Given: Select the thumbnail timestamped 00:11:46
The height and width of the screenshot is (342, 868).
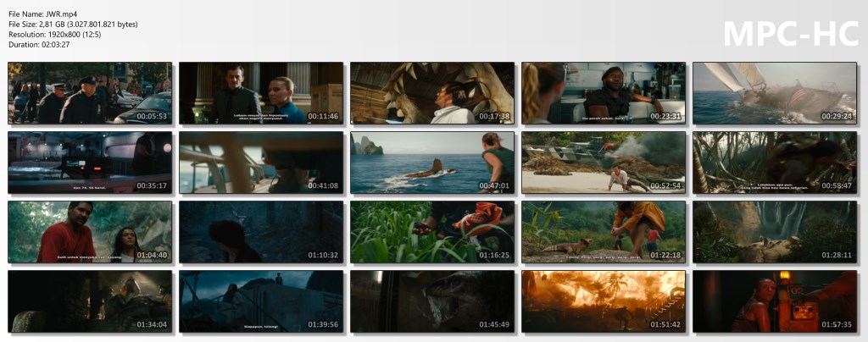Looking at the screenshot, I should tap(261, 93).
